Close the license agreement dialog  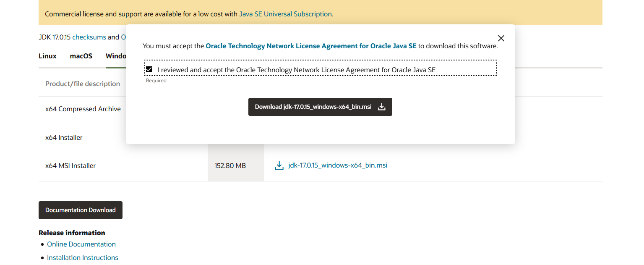point(501,38)
